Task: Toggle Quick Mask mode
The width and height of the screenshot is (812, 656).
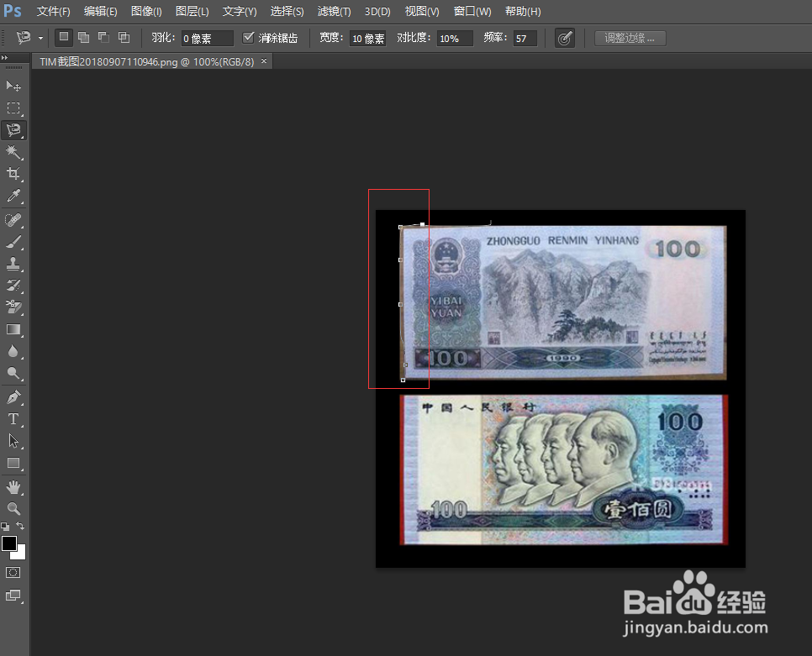Action: click(13, 572)
